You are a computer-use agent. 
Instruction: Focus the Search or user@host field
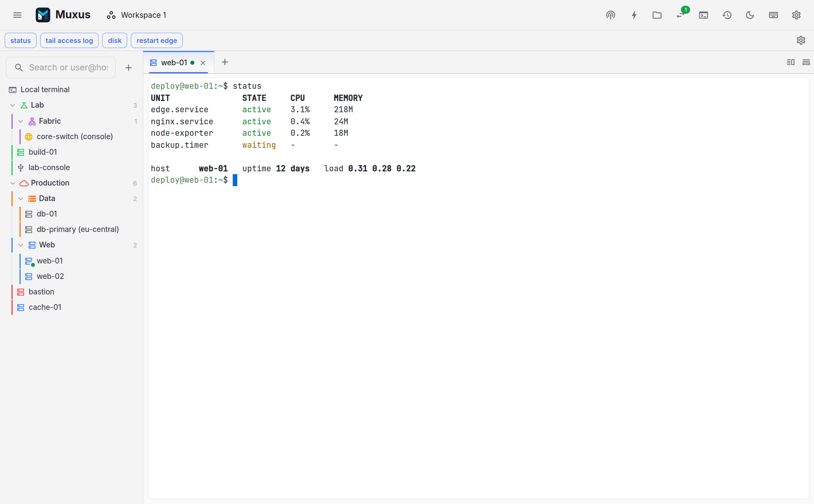pyautogui.click(x=61, y=67)
